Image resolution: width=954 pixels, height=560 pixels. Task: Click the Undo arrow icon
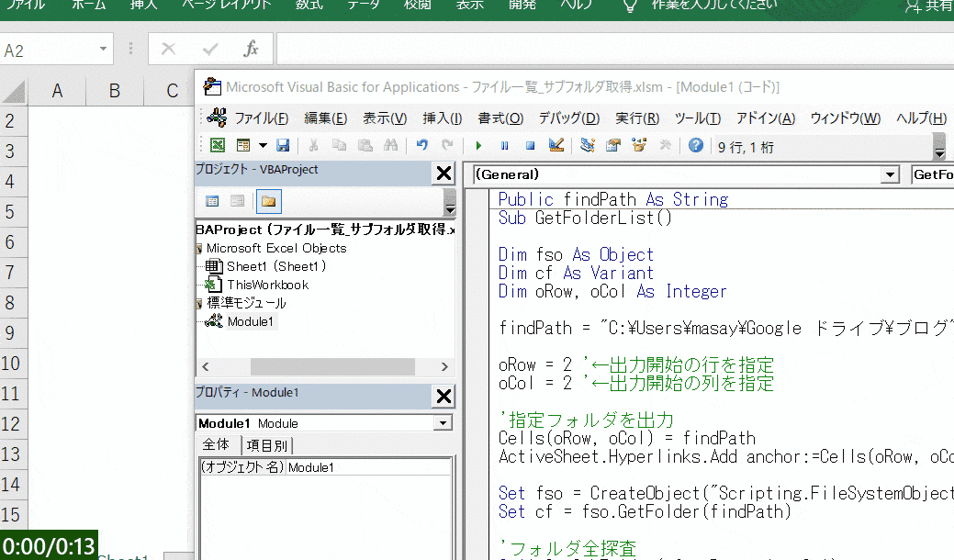point(421,145)
